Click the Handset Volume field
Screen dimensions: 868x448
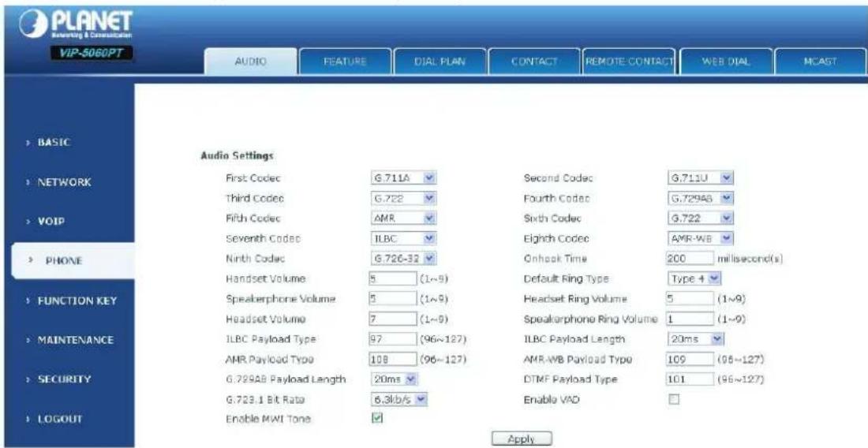(392, 278)
